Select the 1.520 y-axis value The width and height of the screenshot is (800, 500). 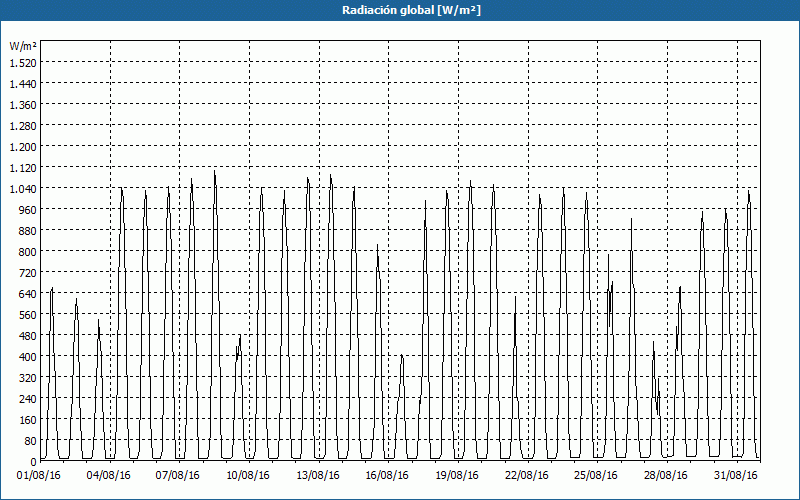(x=23, y=63)
